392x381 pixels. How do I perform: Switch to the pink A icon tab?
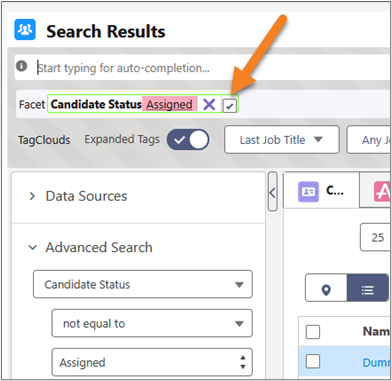click(382, 192)
